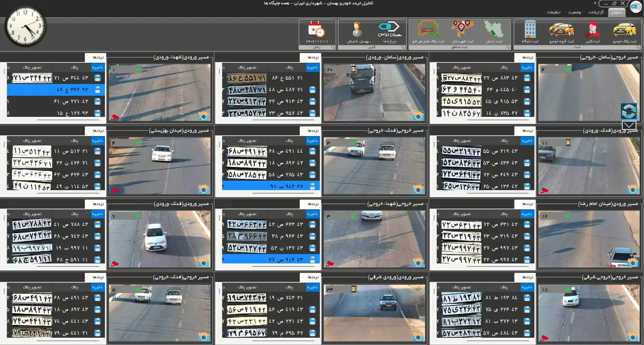644x345 pixels.
Task: Take snapshot in میدان بهزیستی camera panel
Action: [x=204, y=189]
